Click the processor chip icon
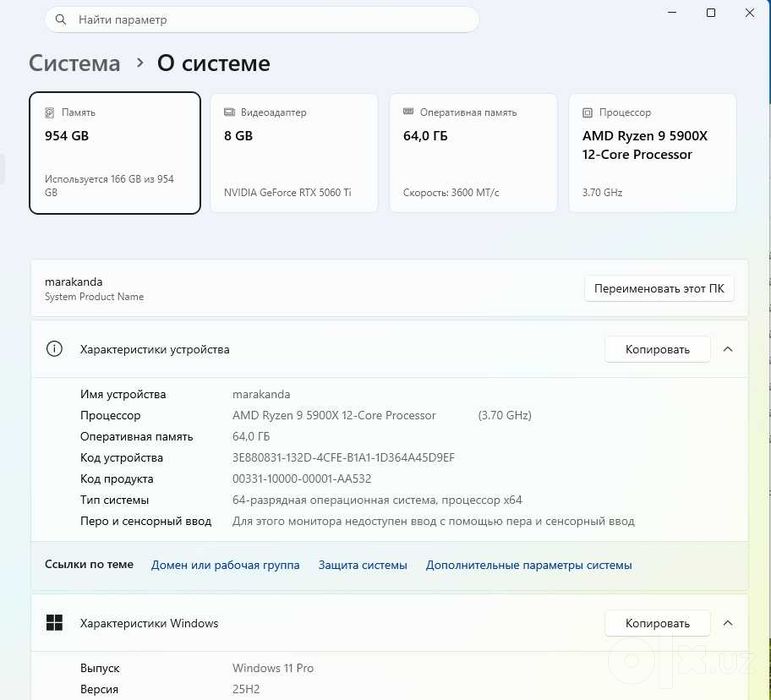771x700 pixels. coord(587,113)
